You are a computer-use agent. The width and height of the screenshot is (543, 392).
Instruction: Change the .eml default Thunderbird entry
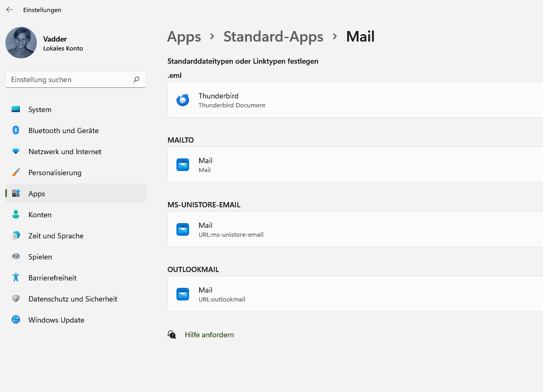tap(355, 100)
